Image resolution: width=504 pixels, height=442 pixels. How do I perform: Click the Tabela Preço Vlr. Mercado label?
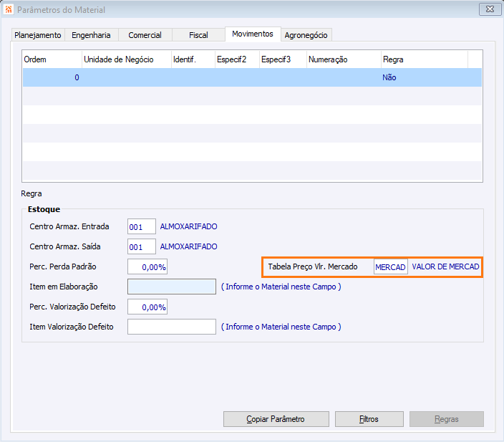coord(313,266)
